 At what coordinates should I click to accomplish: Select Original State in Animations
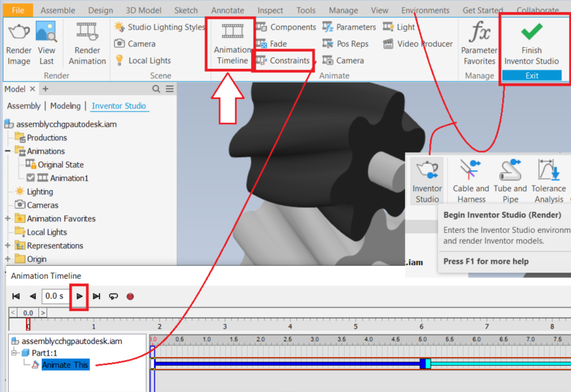coord(55,165)
